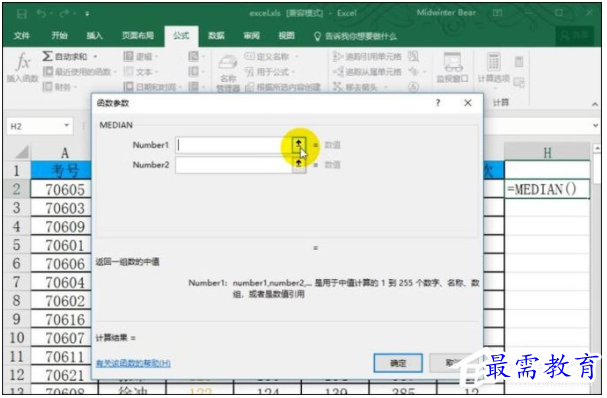Image resolution: width=607 pixels, height=398 pixels.
Task: Switch to the Insert tab
Action: pyautogui.click(x=94, y=36)
